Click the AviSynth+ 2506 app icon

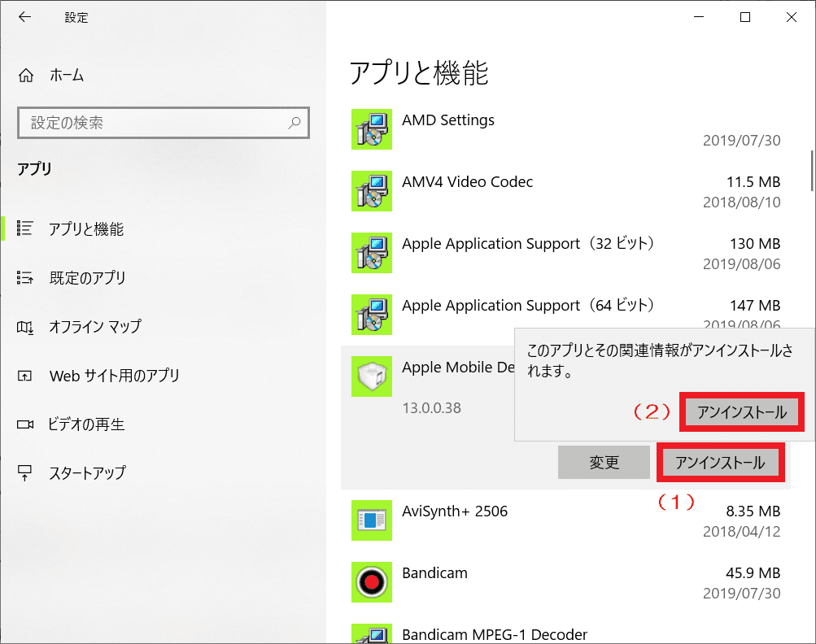click(x=372, y=520)
